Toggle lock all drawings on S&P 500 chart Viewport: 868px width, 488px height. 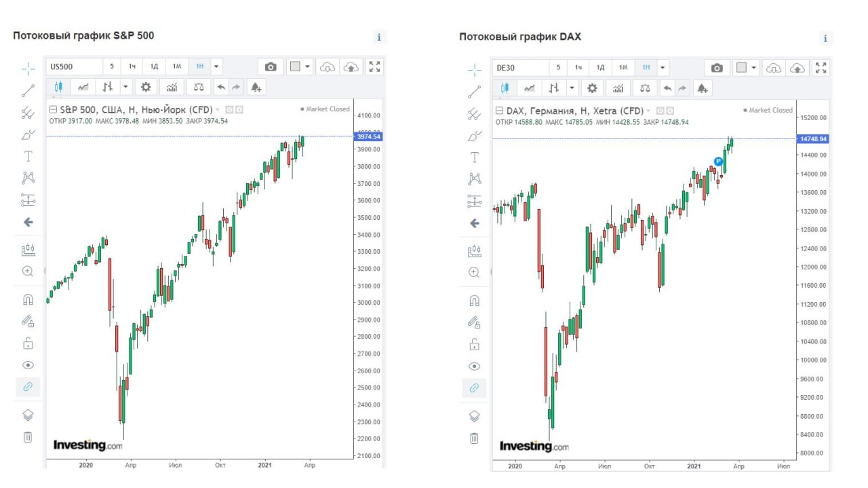coord(28,343)
